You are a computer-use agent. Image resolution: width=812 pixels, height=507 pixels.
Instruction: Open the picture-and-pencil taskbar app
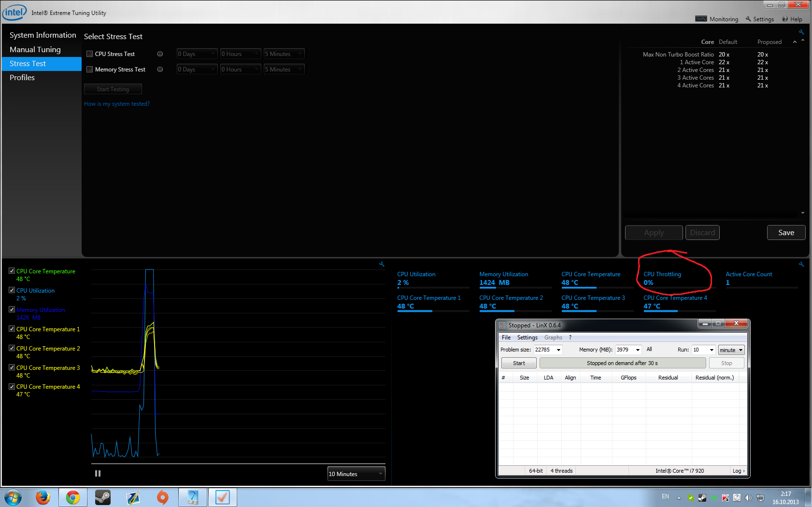pos(133,497)
